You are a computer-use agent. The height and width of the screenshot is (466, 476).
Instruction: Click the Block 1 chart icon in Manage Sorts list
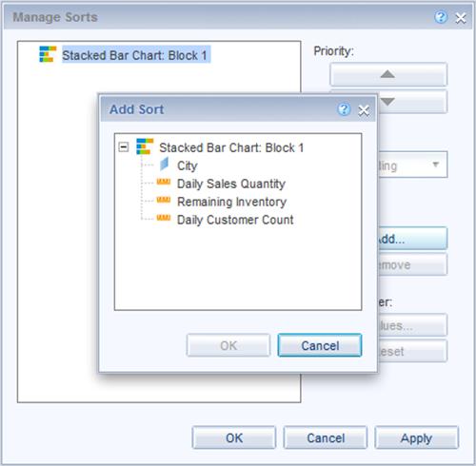tap(48, 54)
